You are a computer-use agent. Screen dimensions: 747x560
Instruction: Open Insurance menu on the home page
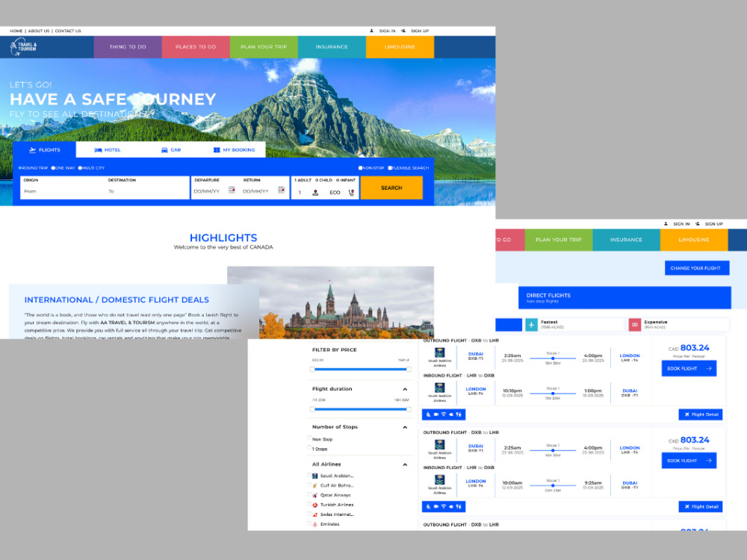[x=332, y=47]
